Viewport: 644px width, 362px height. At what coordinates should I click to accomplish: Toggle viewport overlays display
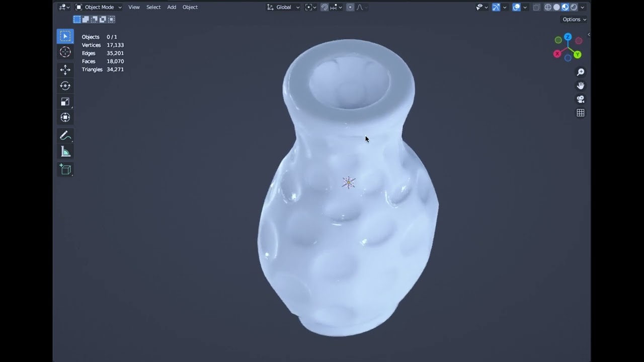(x=516, y=7)
